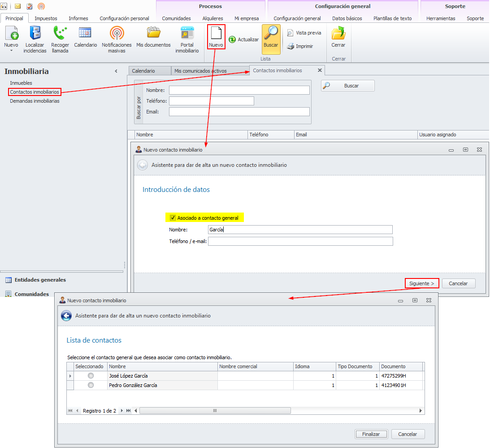Viewport: 490px width, 448px height.
Task: Click the Teléfono search input field
Action: tap(212, 101)
